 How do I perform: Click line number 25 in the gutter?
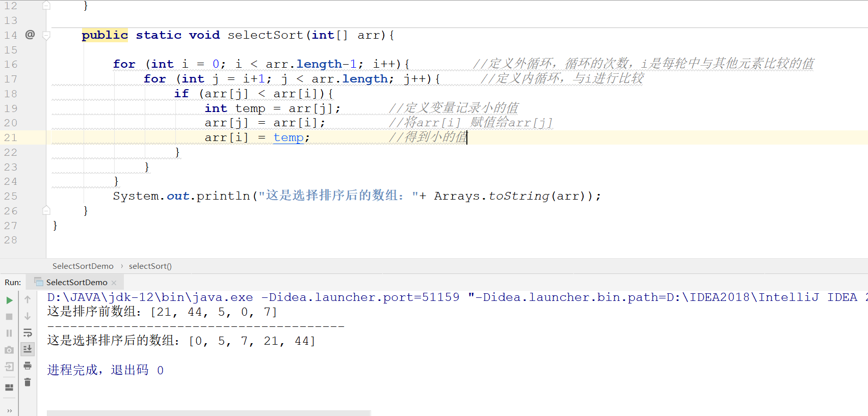11,196
